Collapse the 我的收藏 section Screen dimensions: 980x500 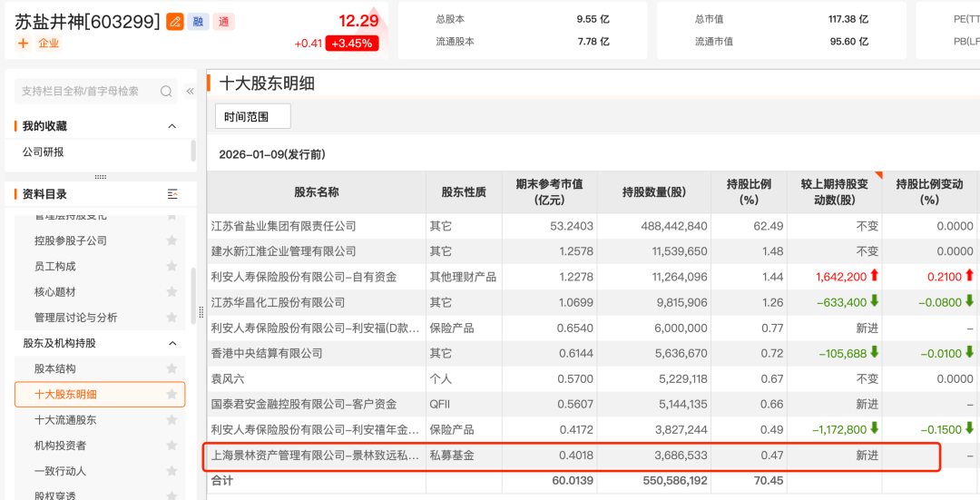pos(171,126)
